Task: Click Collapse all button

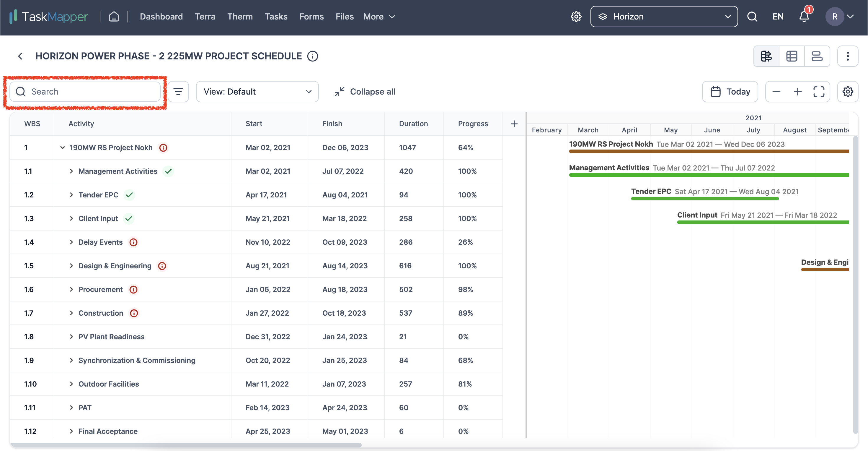Action: point(365,91)
